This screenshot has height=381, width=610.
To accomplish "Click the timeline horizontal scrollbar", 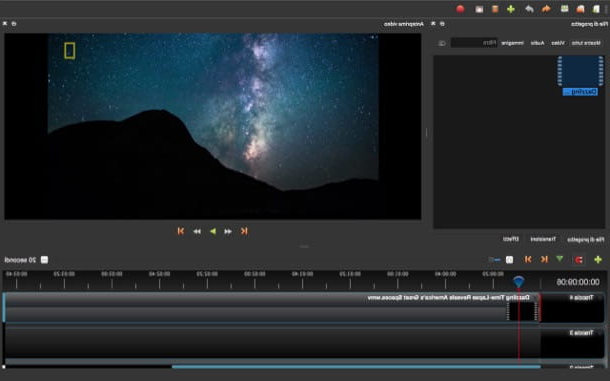I will (x=356, y=367).
